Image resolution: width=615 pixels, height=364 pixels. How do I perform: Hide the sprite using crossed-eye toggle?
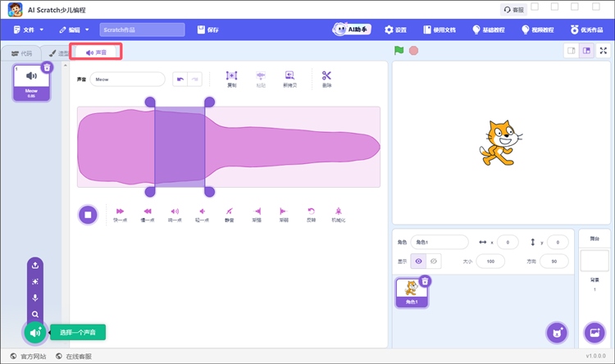pyautogui.click(x=435, y=261)
